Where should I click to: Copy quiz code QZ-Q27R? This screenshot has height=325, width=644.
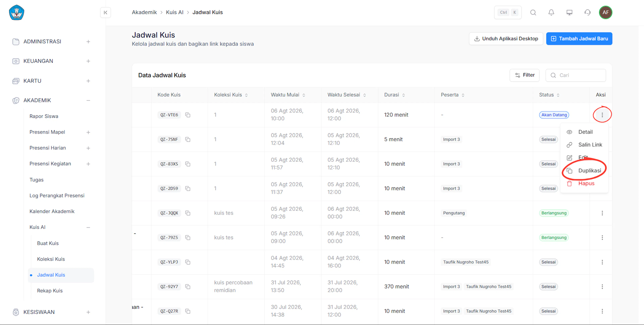tap(188, 311)
